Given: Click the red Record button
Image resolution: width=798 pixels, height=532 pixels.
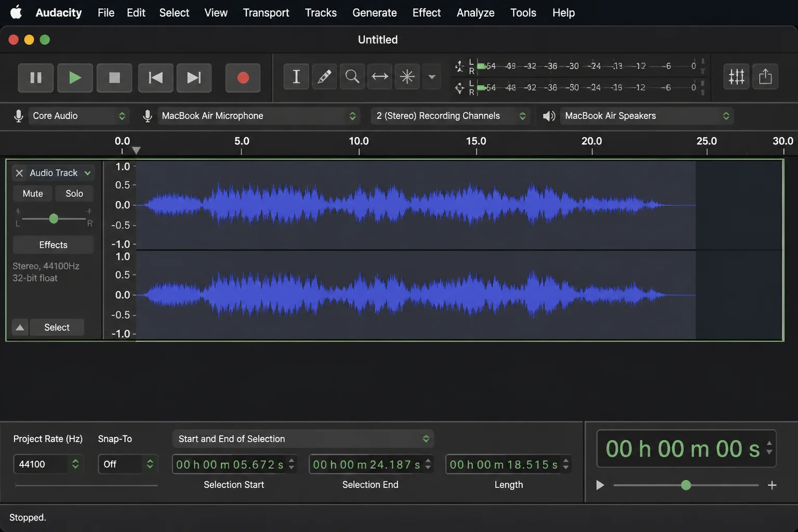Looking at the screenshot, I should [243, 78].
